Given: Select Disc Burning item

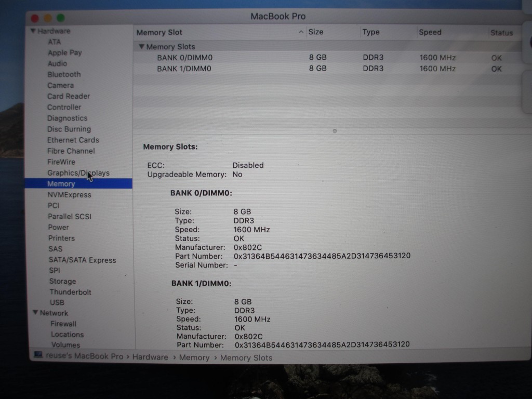Looking at the screenshot, I should point(69,129).
